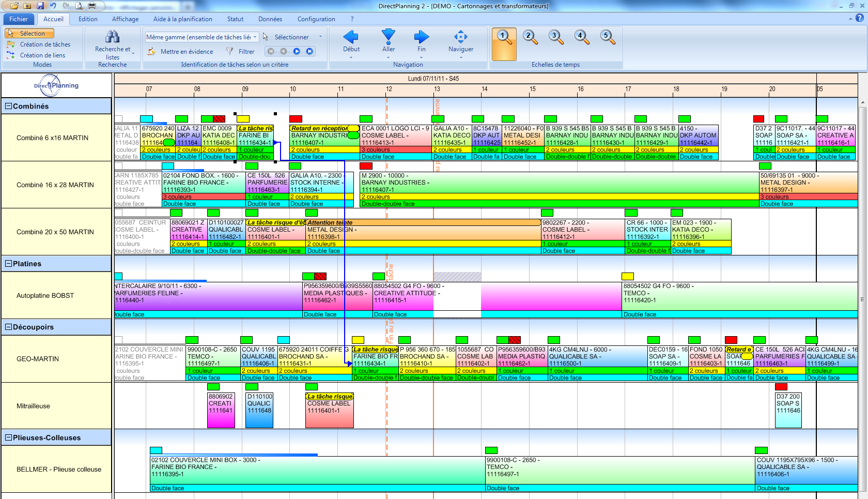The image size is (868, 499).
Task: Click the DirectPlanning logo
Action: click(x=56, y=85)
